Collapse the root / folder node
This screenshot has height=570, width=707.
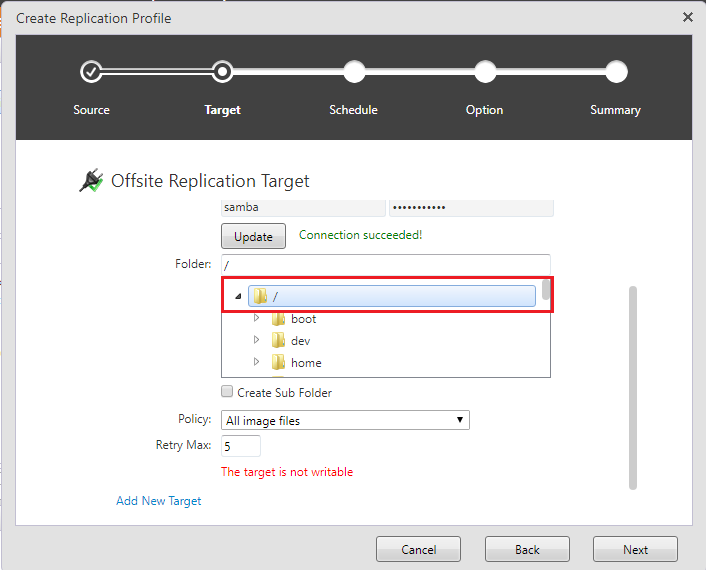238,296
